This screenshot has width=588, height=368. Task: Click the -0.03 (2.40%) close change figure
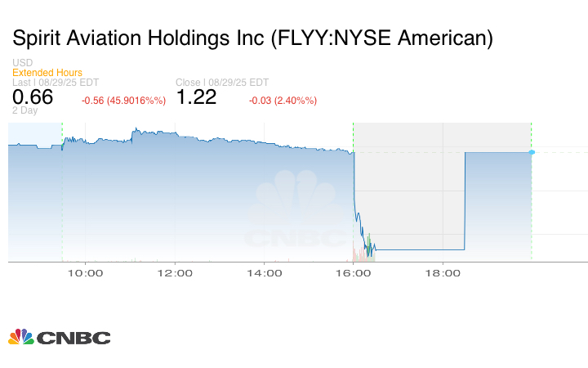click(283, 101)
